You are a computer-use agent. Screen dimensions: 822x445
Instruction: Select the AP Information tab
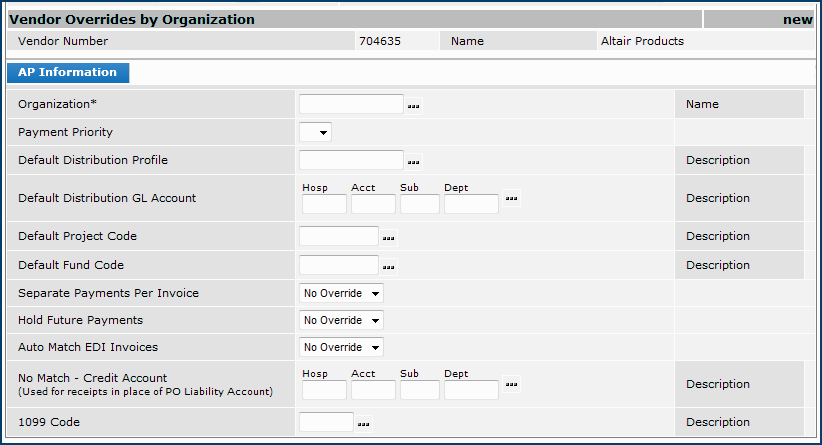(x=68, y=73)
